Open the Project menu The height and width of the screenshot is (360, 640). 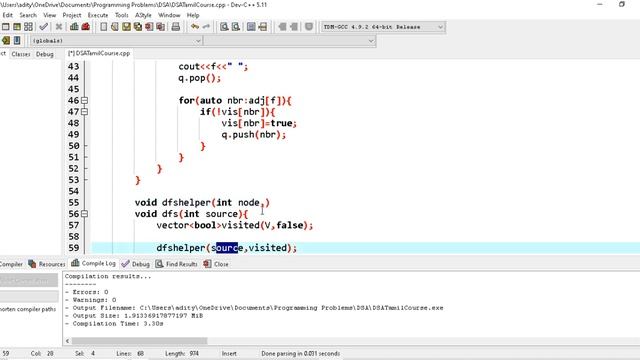[72, 15]
